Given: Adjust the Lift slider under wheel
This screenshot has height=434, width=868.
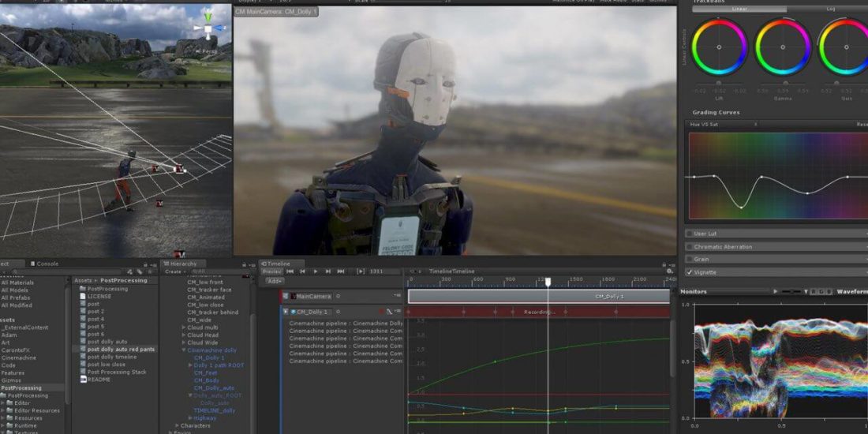Looking at the screenshot, I should 720,84.
